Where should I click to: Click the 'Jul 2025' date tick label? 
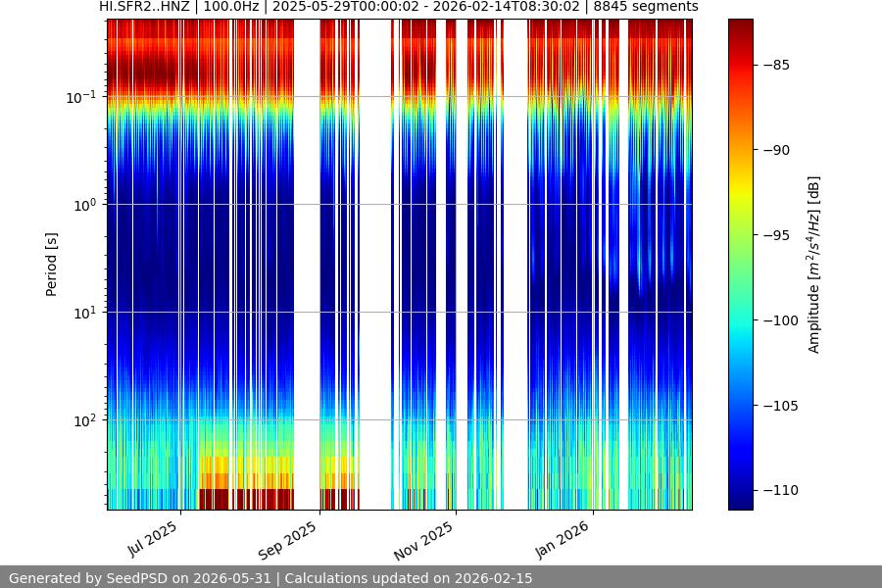click(x=152, y=539)
